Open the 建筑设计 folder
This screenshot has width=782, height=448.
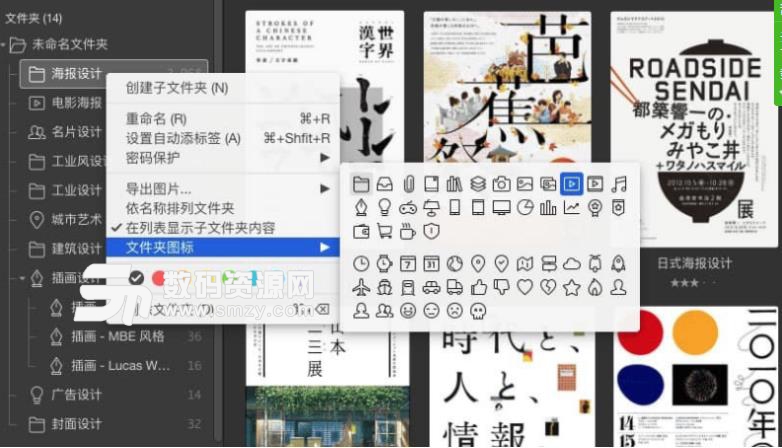(x=65, y=249)
